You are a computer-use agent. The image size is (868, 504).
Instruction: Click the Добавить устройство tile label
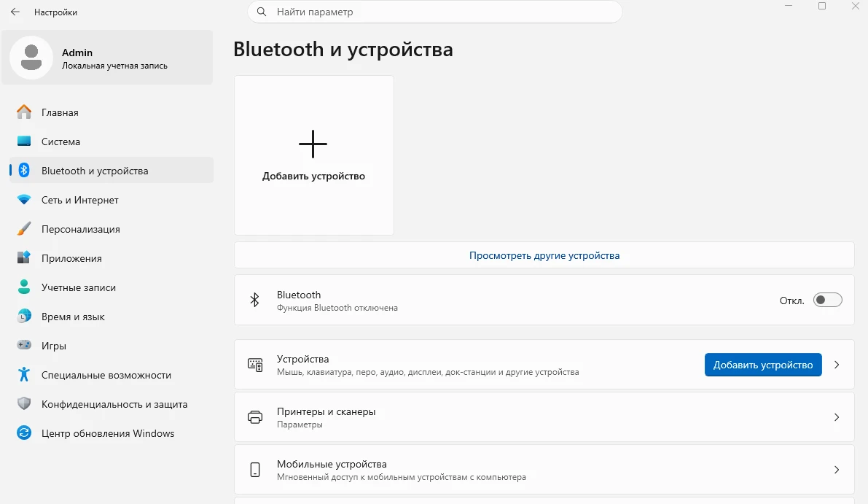(x=313, y=176)
